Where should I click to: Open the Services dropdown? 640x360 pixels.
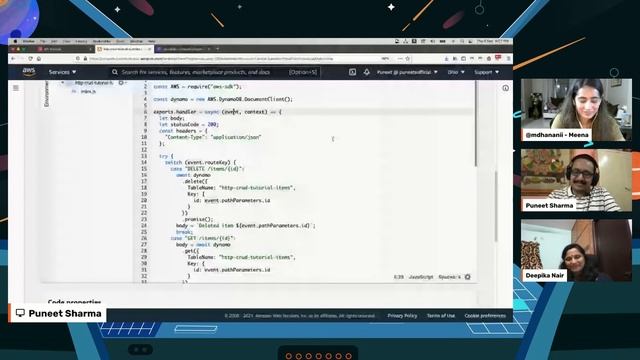tap(62, 72)
